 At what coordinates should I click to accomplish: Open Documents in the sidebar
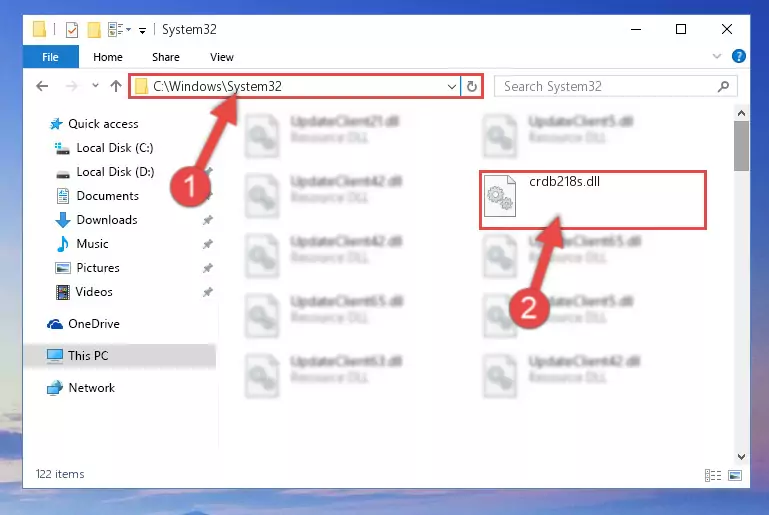pos(107,196)
